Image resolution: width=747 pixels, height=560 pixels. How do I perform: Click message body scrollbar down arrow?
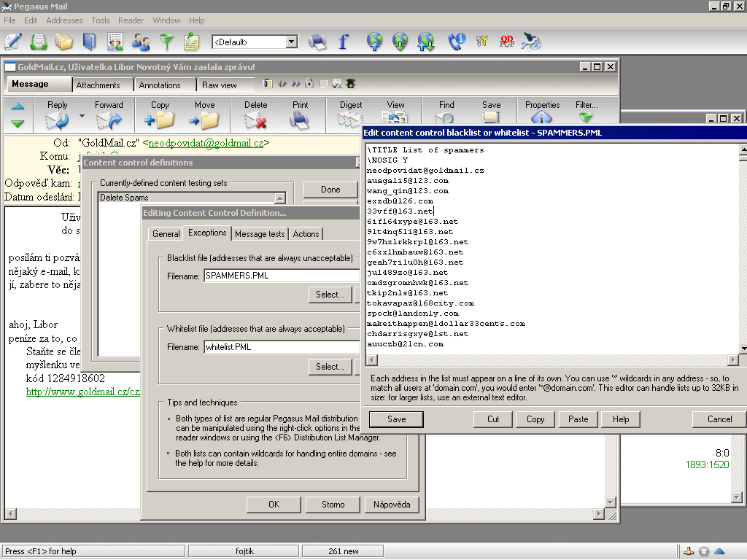pos(611,502)
